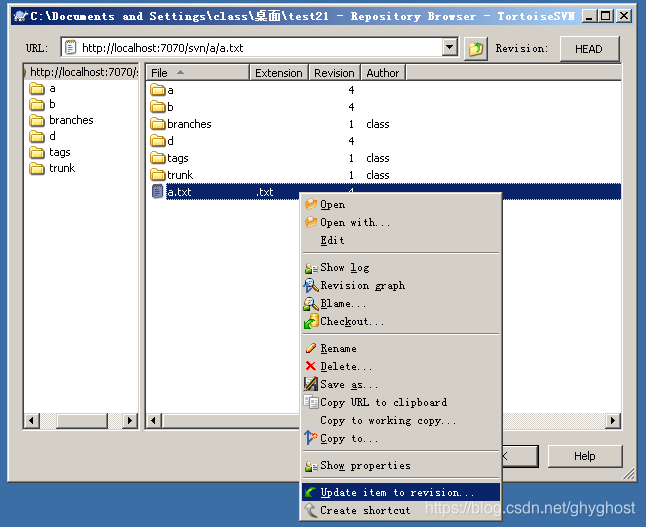Click the partially hidden OK button
Image resolution: width=646 pixels, height=527 pixels.
tap(520, 456)
